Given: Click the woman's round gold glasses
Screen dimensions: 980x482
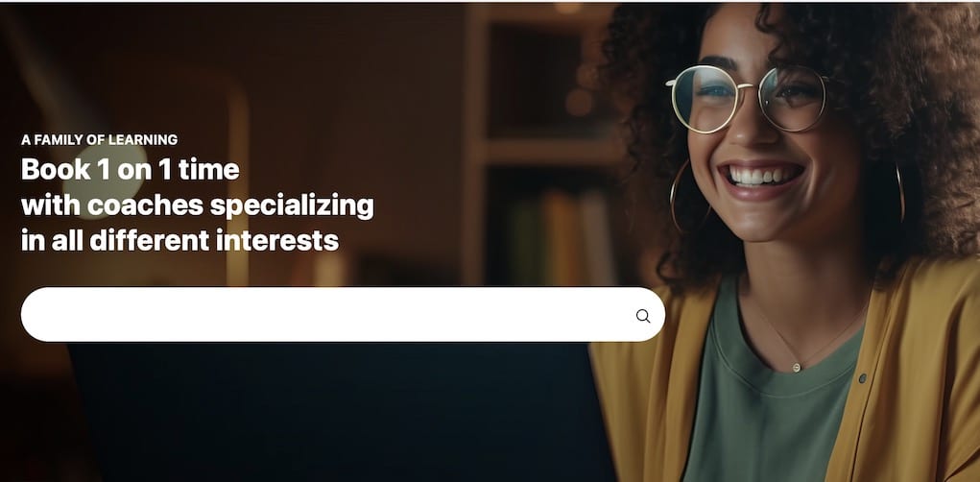Looking at the screenshot, I should tap(748, 98).
